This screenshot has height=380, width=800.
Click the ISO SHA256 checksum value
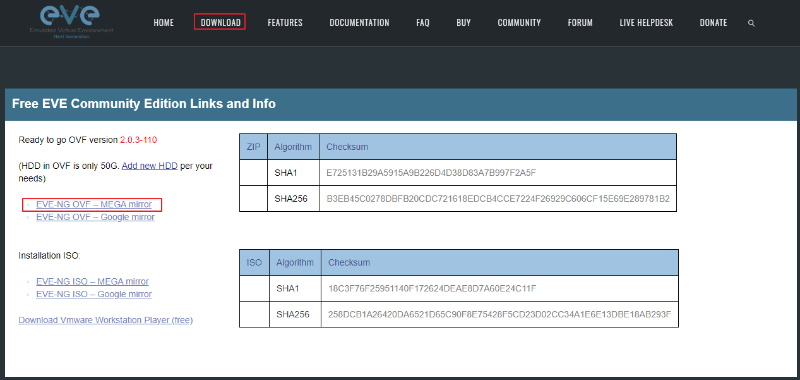[500, 314]
